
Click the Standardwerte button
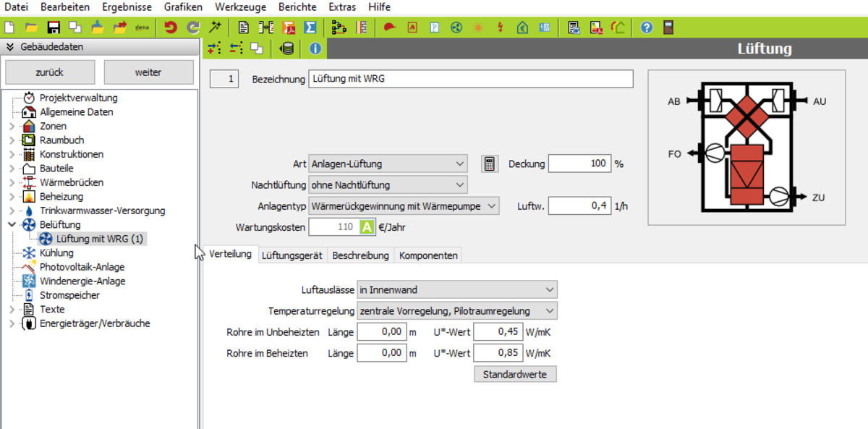click(515, 374)
